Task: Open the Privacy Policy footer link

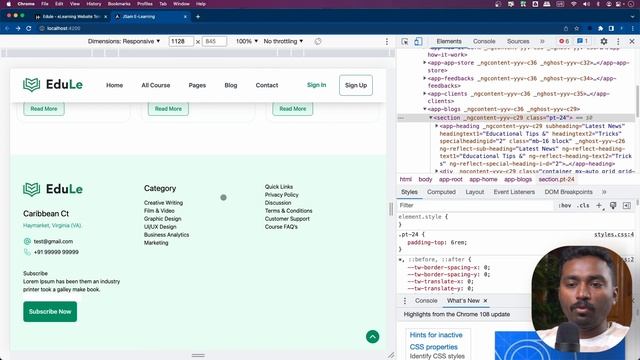Action: pyautogui.click(x=282, y=195)
